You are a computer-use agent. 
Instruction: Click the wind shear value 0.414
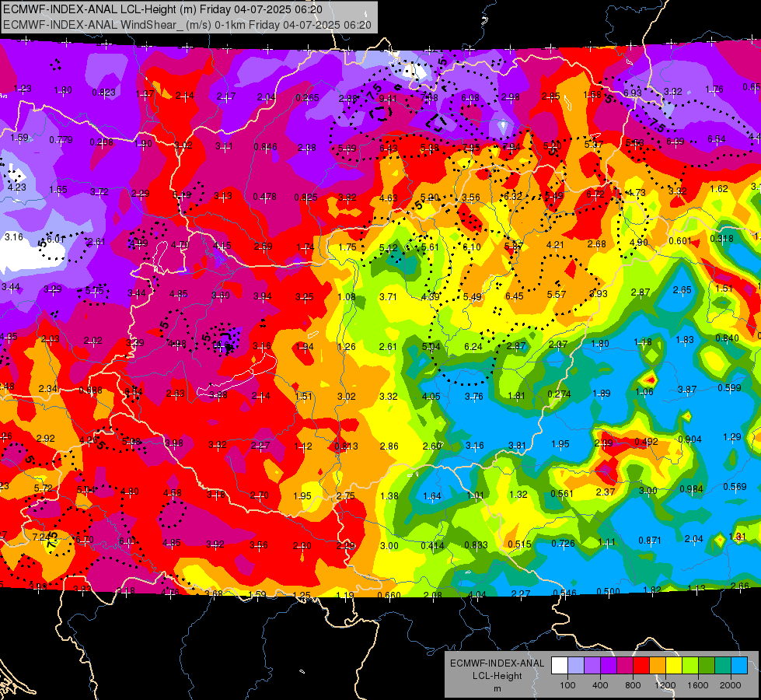pos(432,545)
